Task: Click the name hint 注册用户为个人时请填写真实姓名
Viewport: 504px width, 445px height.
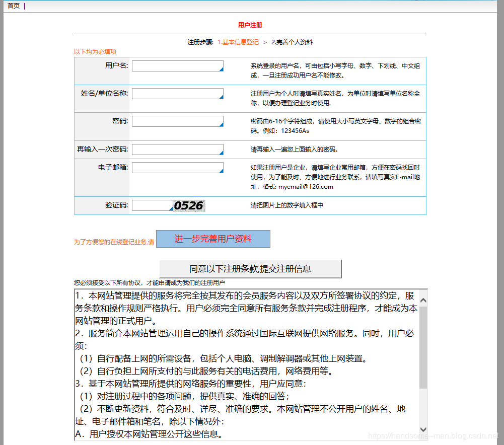Action: coord(335,98)
